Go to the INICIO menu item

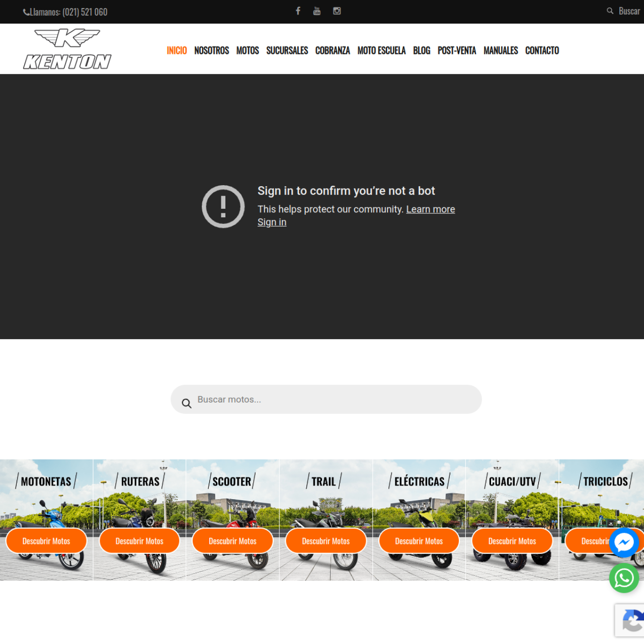(x=177, y=50)
